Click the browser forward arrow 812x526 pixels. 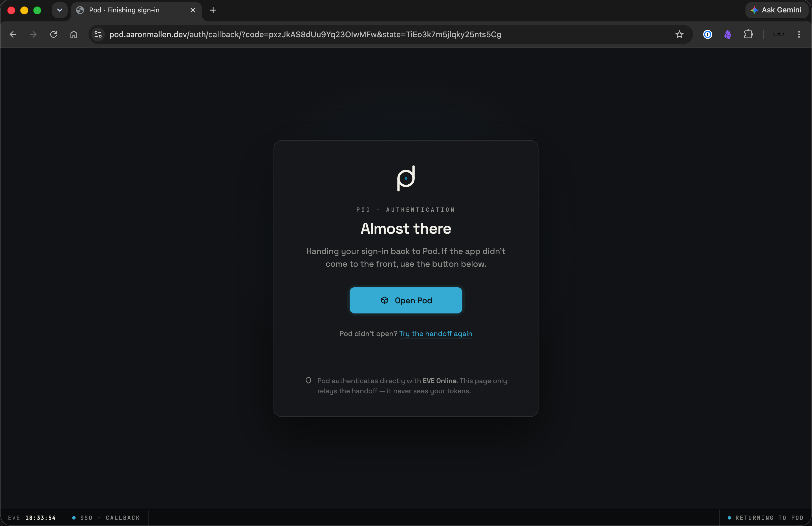point(33,34)
